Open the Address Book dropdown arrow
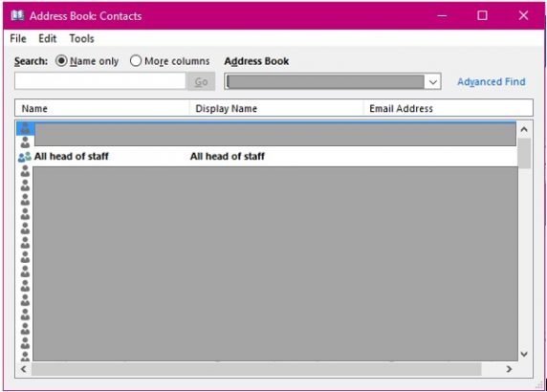This screenshot has height=392, width=547. pos(433,82)
